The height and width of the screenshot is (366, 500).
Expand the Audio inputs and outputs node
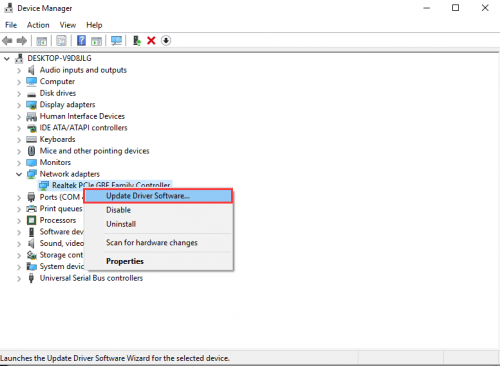pos(19,70)
